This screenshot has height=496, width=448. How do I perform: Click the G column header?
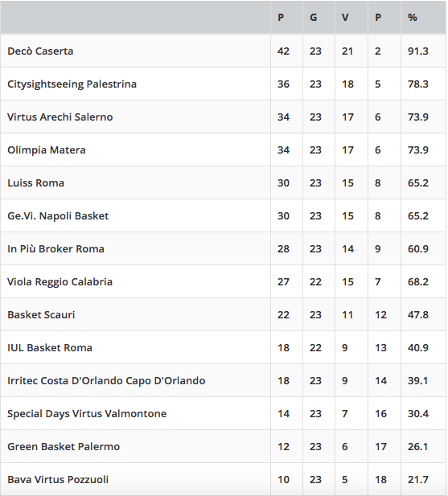click(313, 18)
